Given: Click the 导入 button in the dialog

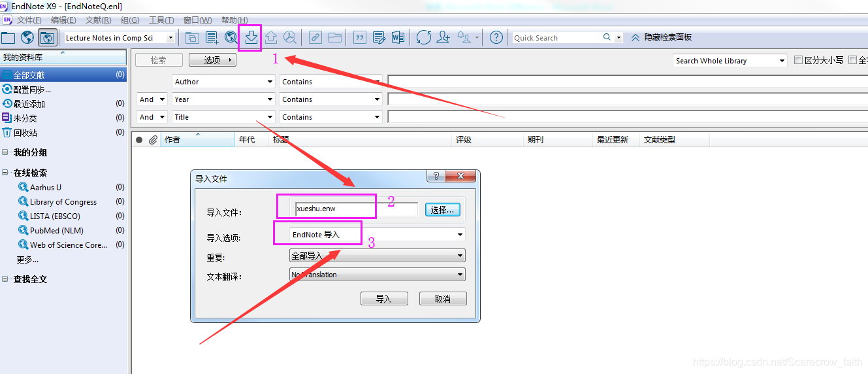Looking at the screenshot, I should click(384, 299).
